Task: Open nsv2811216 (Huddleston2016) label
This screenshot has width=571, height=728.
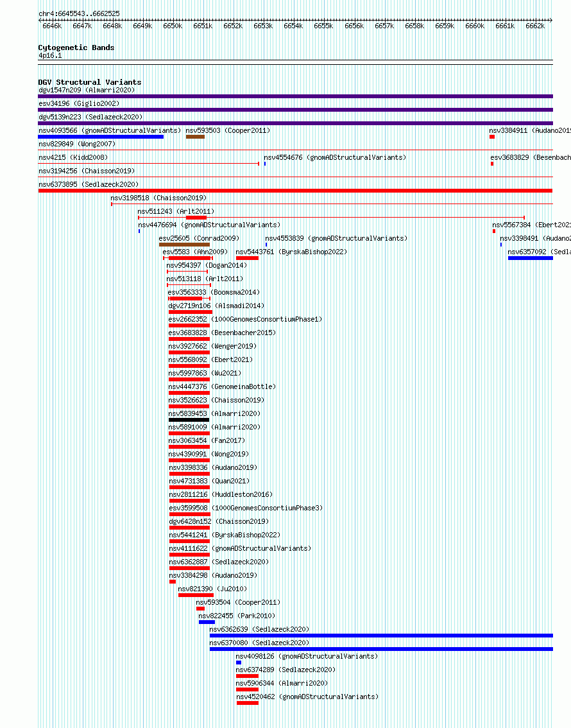Action: tap(221, 494)
